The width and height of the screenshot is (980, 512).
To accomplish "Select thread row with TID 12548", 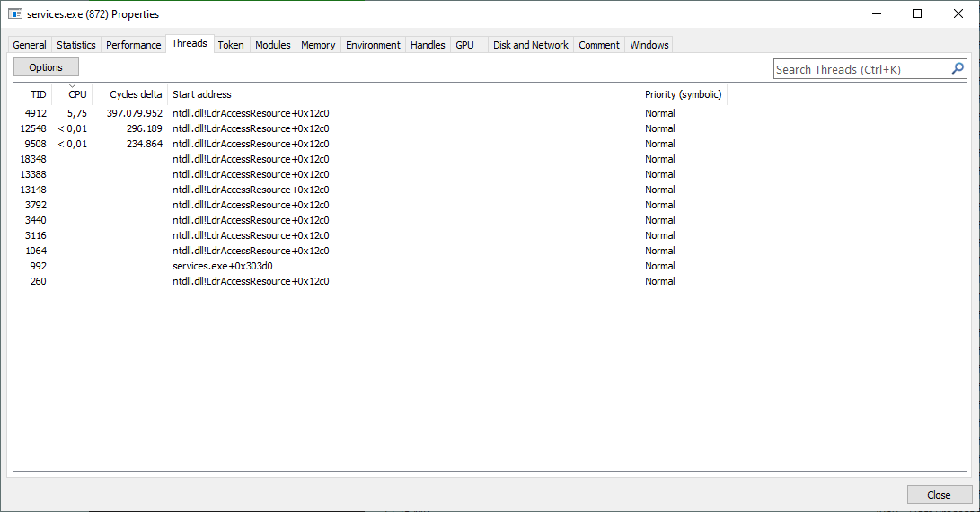I will pos(490,128).
